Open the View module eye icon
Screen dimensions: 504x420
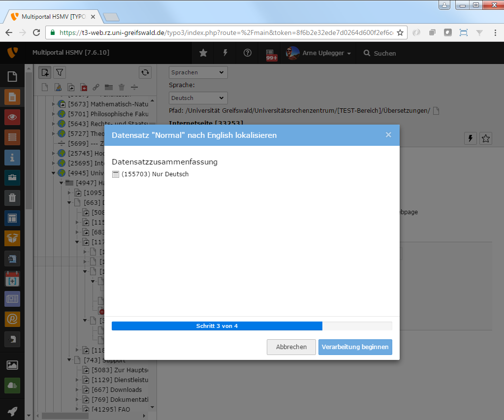click(12, 117)
